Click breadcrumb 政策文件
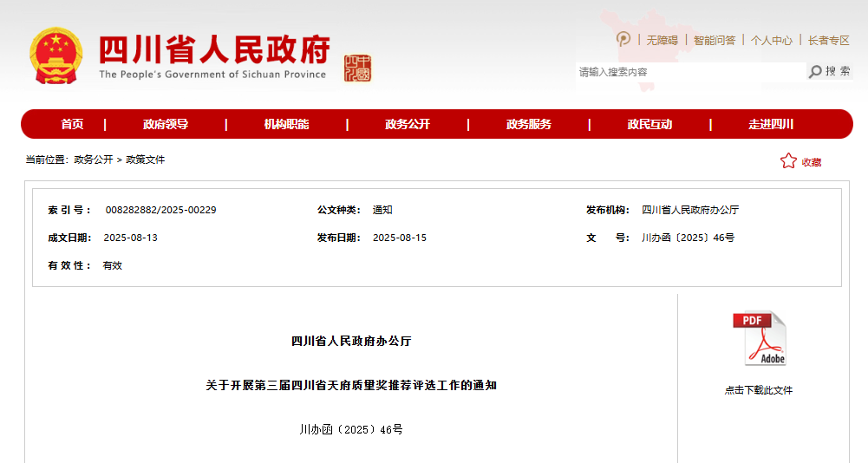Image resolution: width=868 pixels, height=463 pixels. 145,160
